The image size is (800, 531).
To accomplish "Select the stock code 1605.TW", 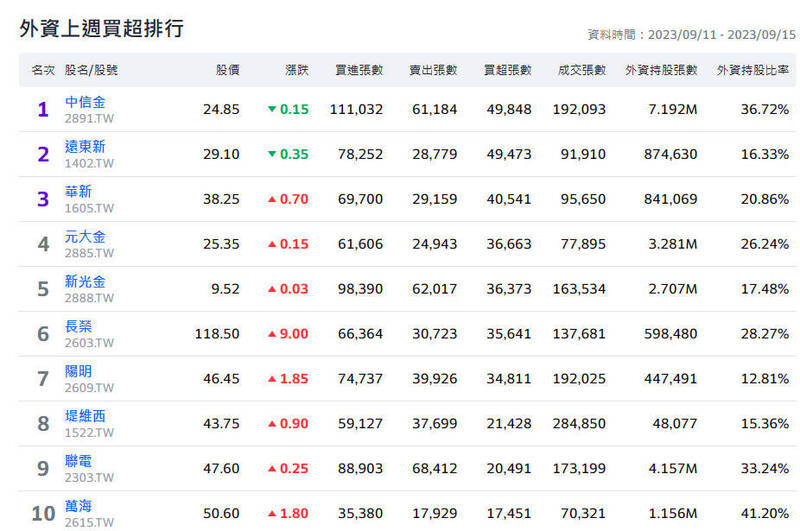I will click(x=89, y=208).
